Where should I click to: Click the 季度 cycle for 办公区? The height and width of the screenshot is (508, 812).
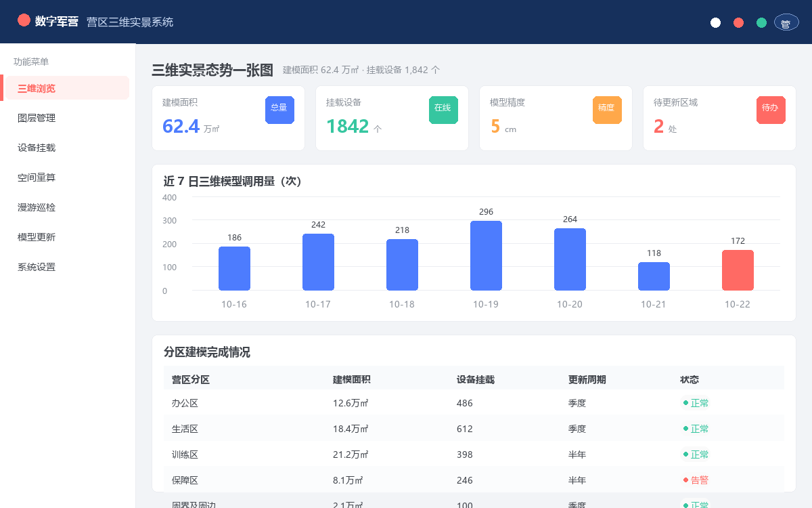(577, 403)
